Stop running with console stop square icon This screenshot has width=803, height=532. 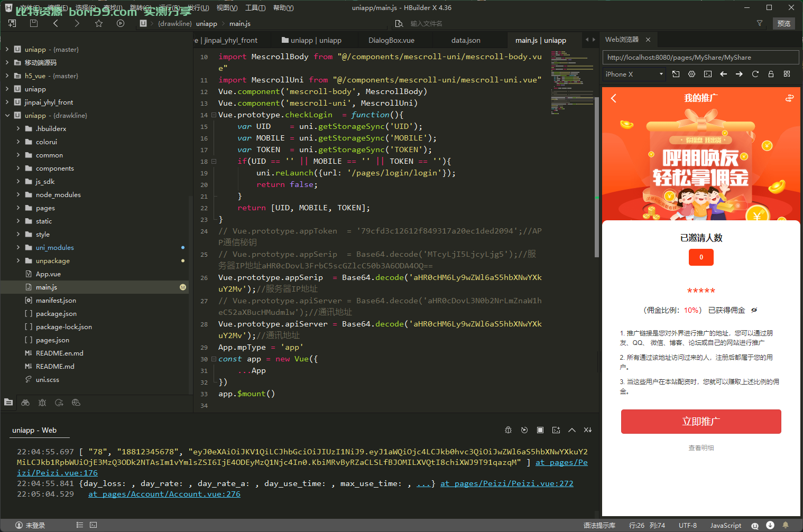[540, 430]
